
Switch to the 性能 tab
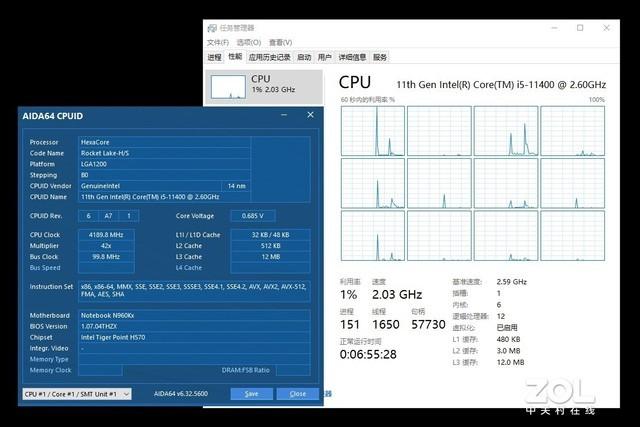pos(235,56)
